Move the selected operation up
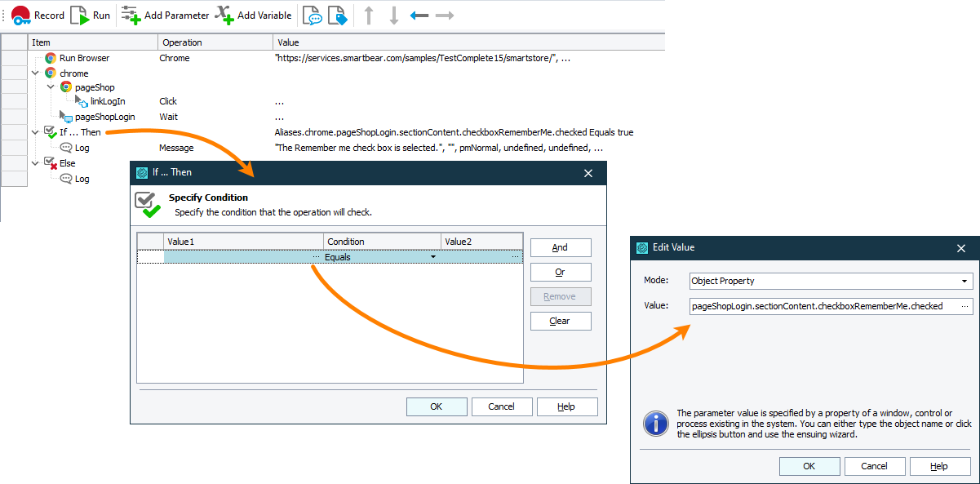Image resolution: width=980 pixels, height=484 pixels. coord(368,15)
